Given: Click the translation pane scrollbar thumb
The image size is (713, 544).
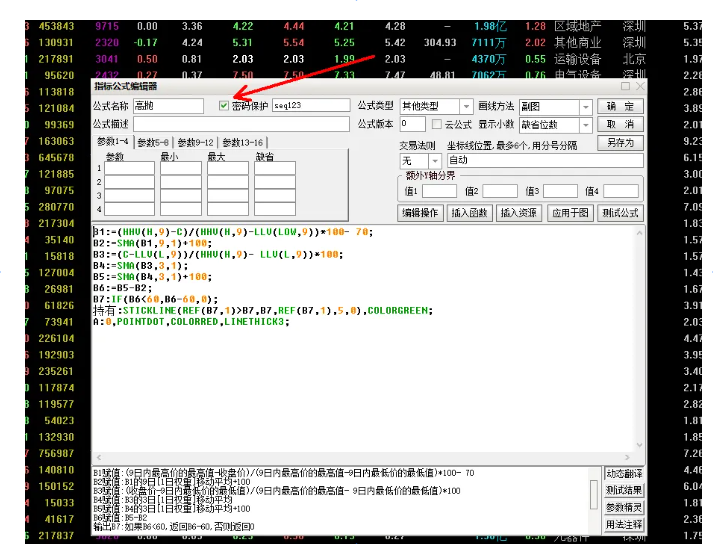Looking at the screenshot, I should [x=593, y=494].
